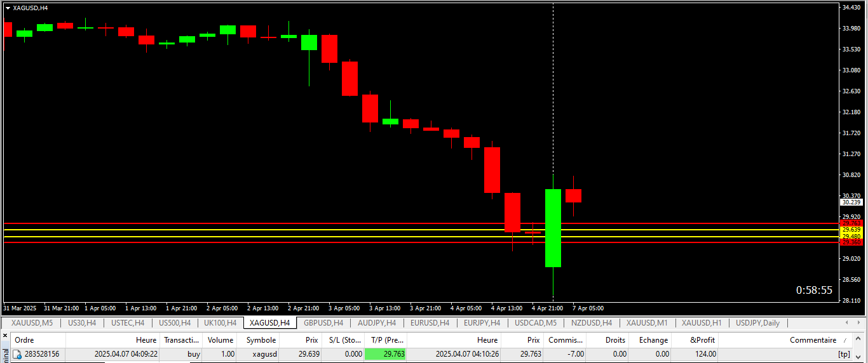Click the Volume column header
This screenshot has height=363, width=868.
[220, 340]
